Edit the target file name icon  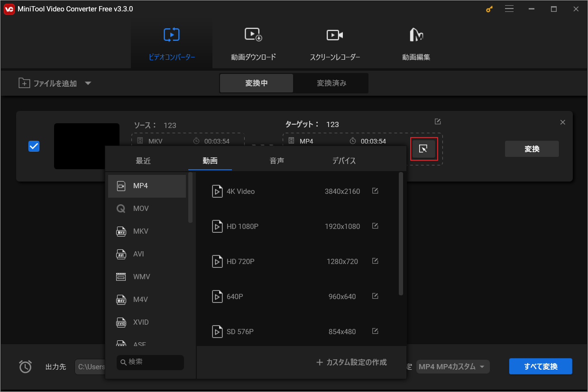coord(438,122)
